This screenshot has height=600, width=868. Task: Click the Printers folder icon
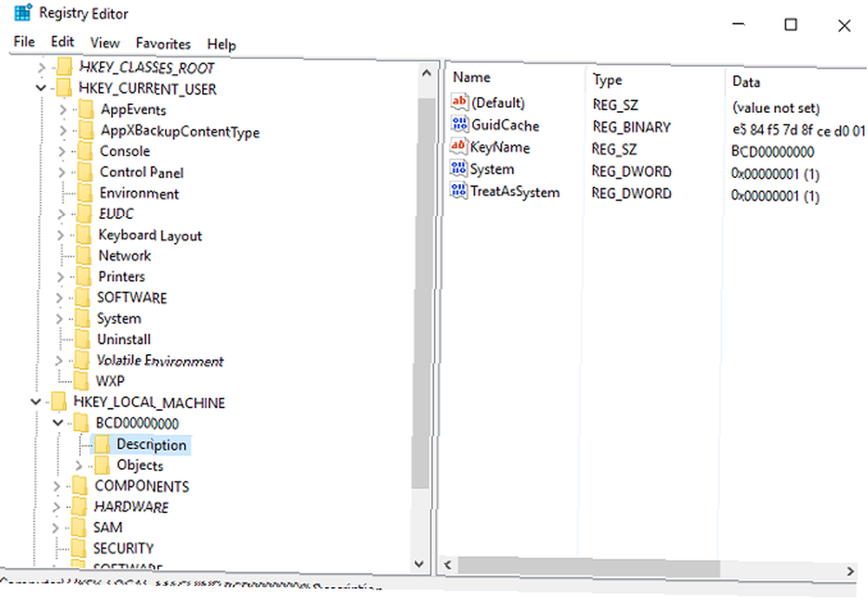(x=83, y=276)
